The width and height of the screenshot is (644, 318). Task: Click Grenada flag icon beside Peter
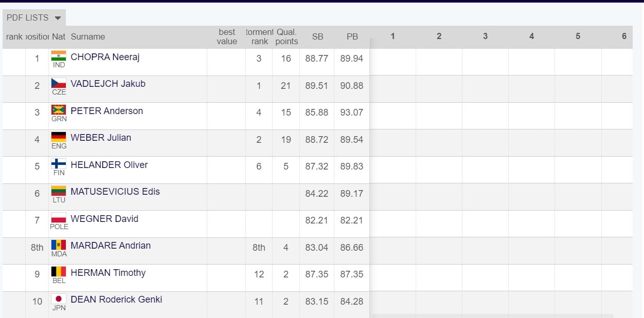(59, 109)
